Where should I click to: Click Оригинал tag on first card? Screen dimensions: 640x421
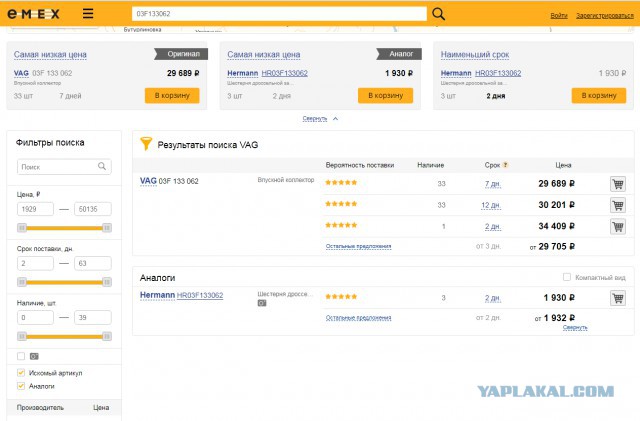181,54
